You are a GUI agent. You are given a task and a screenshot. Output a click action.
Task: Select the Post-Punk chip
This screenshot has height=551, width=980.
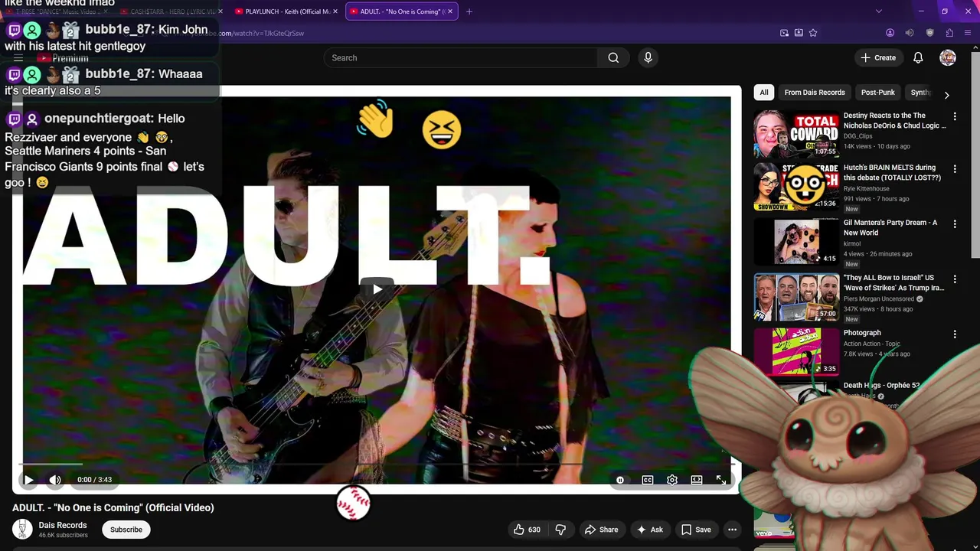point(877,93)
